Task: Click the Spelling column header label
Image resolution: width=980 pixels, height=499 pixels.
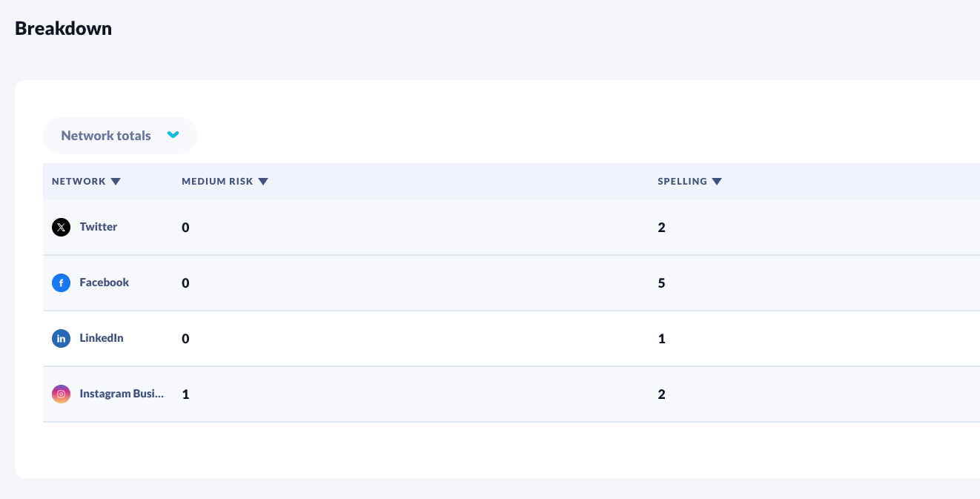Action: (682, 182)
